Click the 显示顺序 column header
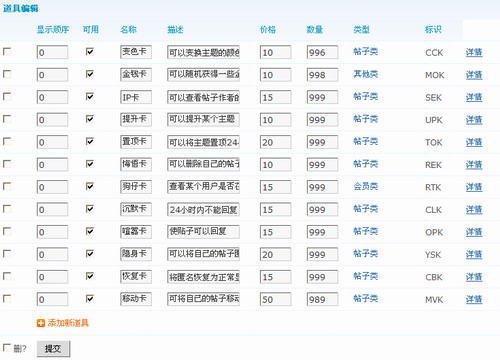 pyautogui.click(x=53, y=29)
